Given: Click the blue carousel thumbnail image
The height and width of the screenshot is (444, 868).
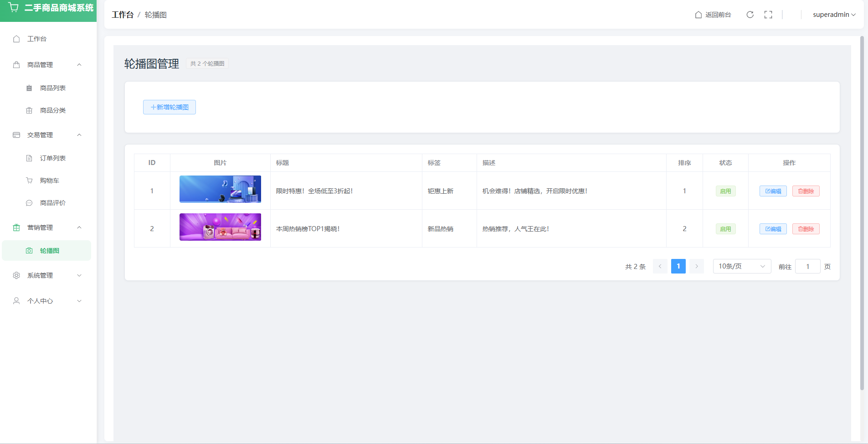Looking at the screenshot, I should coord(220,189).
